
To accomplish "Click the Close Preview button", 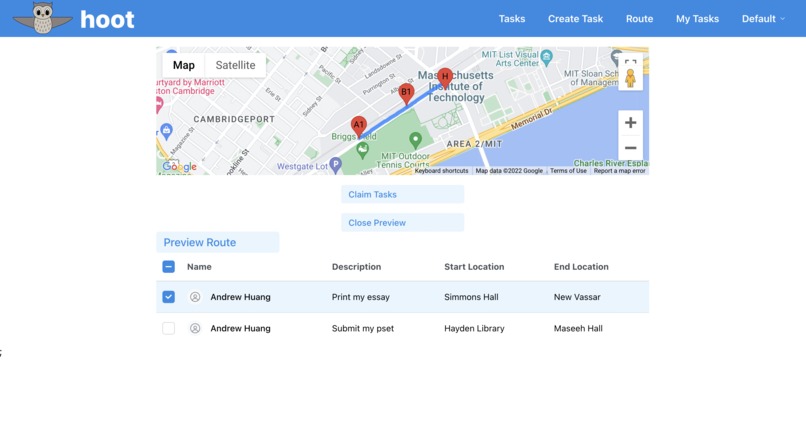I will tap(402, 223).
